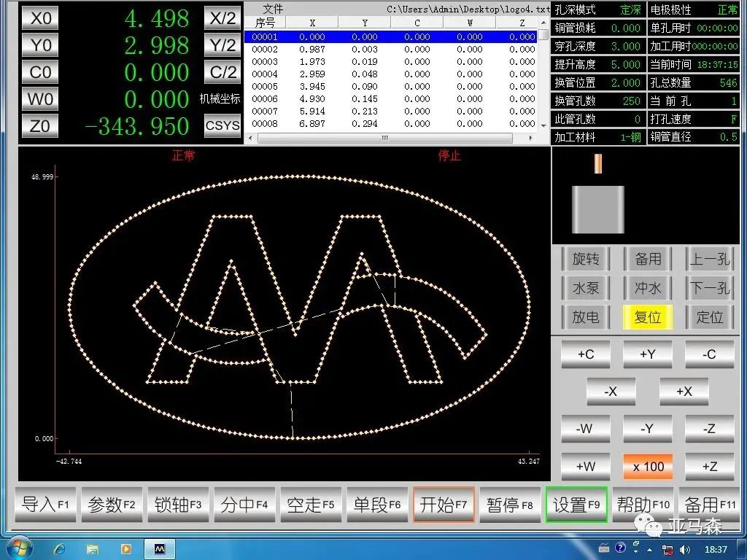Jog the C axis with -C
The image size is (747, 560).
point(710,354)
